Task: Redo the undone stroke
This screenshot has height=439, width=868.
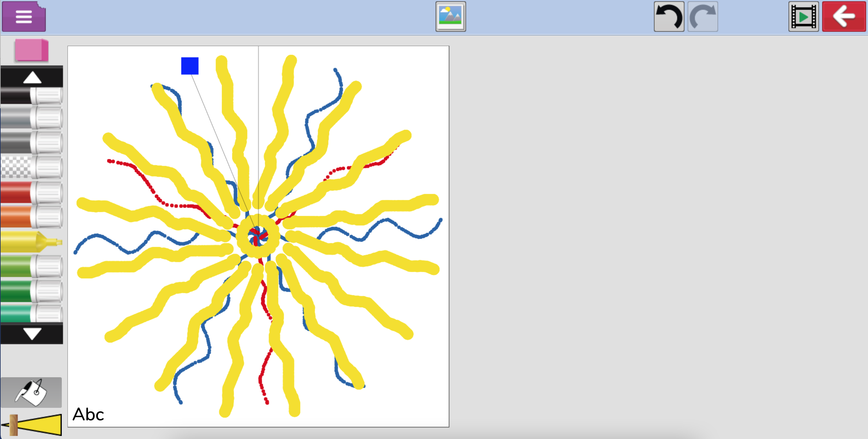Action: tap(703, 17)
